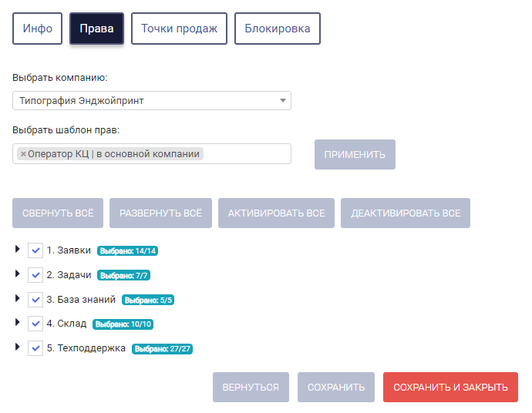Viewport: 532px width, 413px height.
Task: Click the РАЗВЕРНУТЬ ВСЁ button
Action: 161,213
